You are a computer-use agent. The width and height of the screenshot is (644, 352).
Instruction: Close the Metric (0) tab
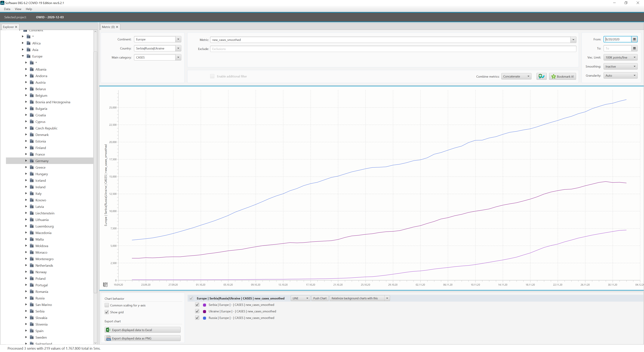(x=117, y=27)
